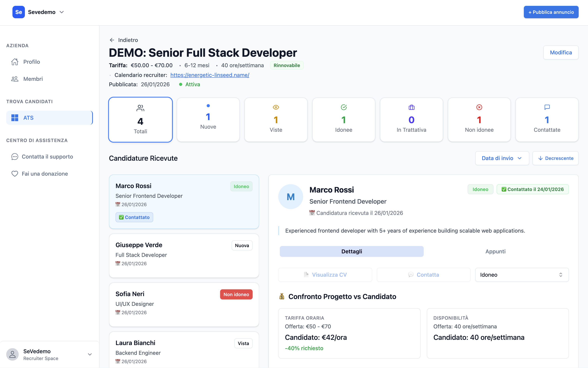Select the Fai una donazione heart icon
This screenshot has height=368, width=588.
pos(15,174)
